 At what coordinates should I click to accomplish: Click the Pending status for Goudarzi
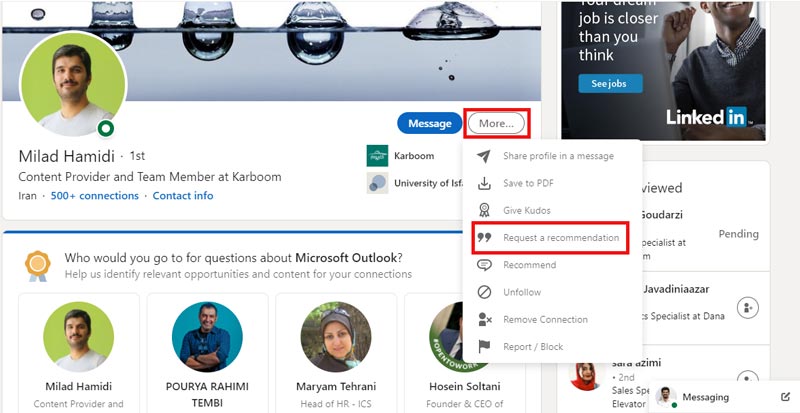click(738, 234)
